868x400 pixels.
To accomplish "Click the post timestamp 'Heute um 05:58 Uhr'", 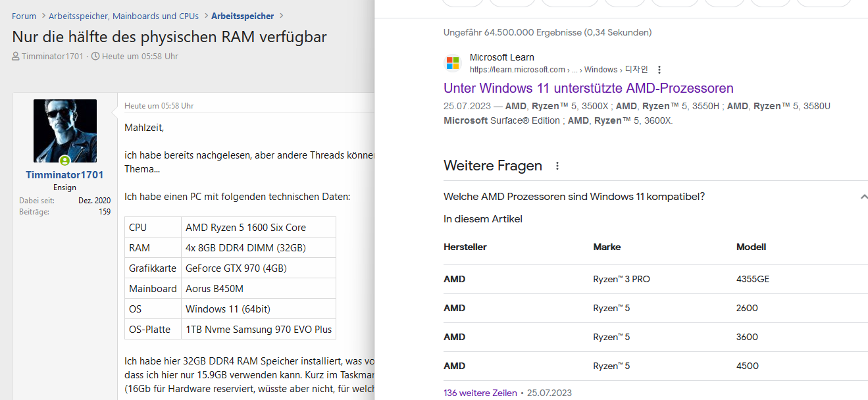I will coord(159,106).
